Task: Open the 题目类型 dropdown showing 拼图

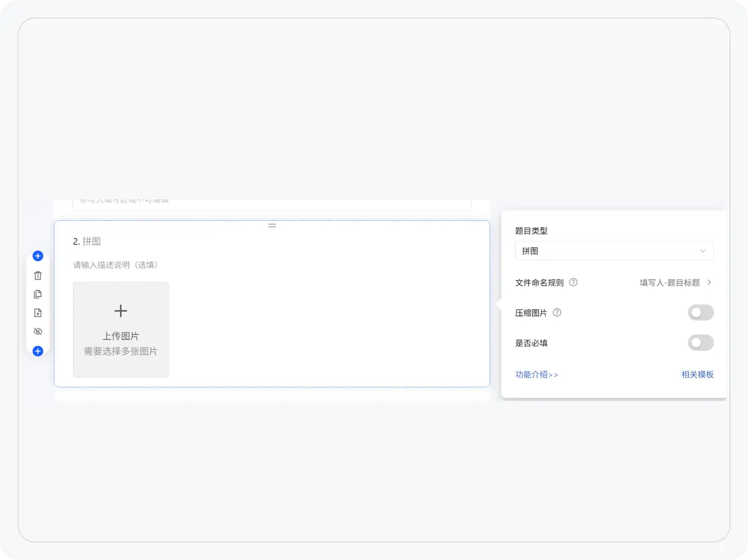Action: pos(614,251)
